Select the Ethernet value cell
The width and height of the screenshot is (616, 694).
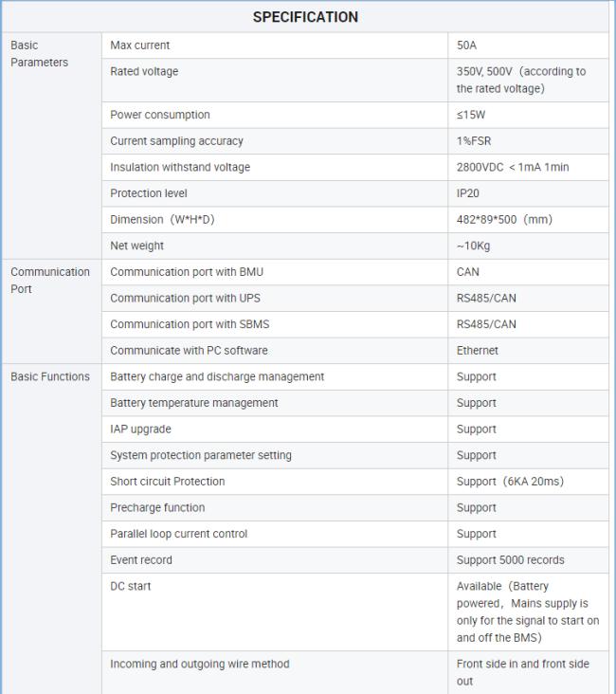pyautogui.click(x=478, y=351)
